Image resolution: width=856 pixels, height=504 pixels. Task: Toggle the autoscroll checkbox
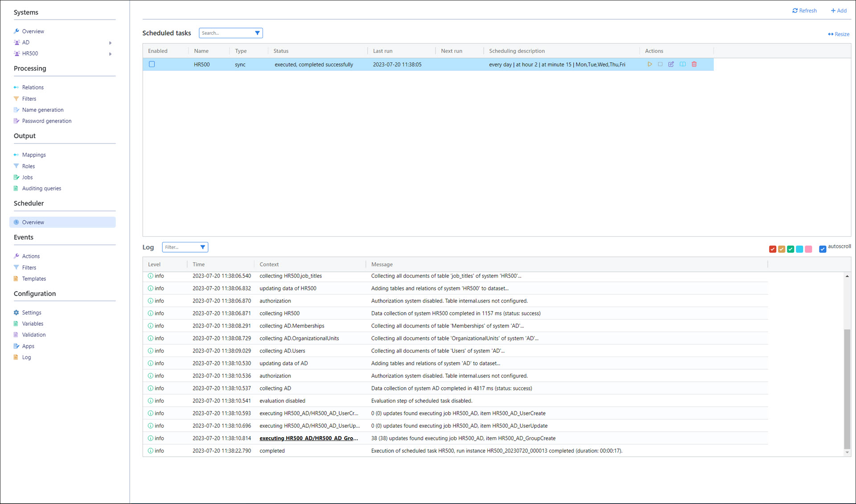pos(823,249)
